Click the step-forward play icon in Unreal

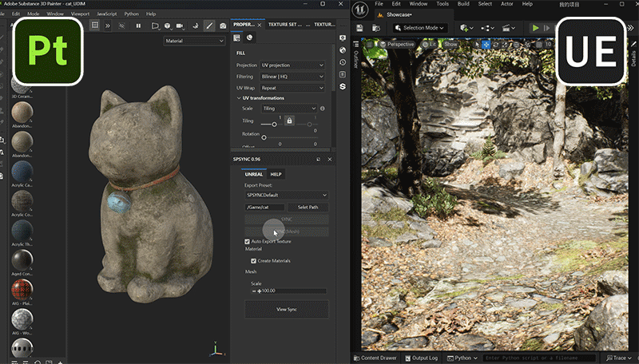(x=547, y=28)
